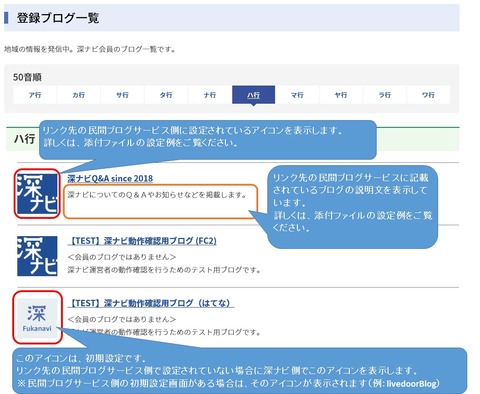Click the 深ナビ icon beside the FC2 blog
This screenshot has width=480, height=394.
coord(37,256)
